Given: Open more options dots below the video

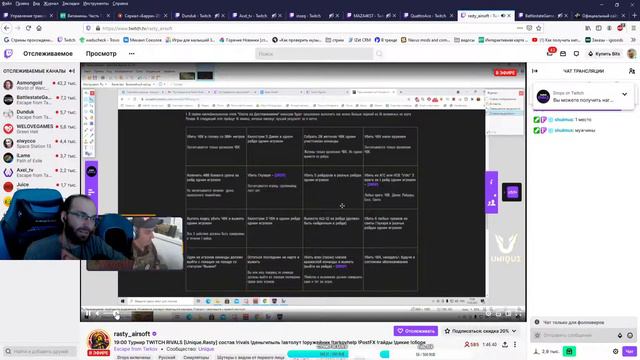Looking at the screenshot, I should [515, 344].
